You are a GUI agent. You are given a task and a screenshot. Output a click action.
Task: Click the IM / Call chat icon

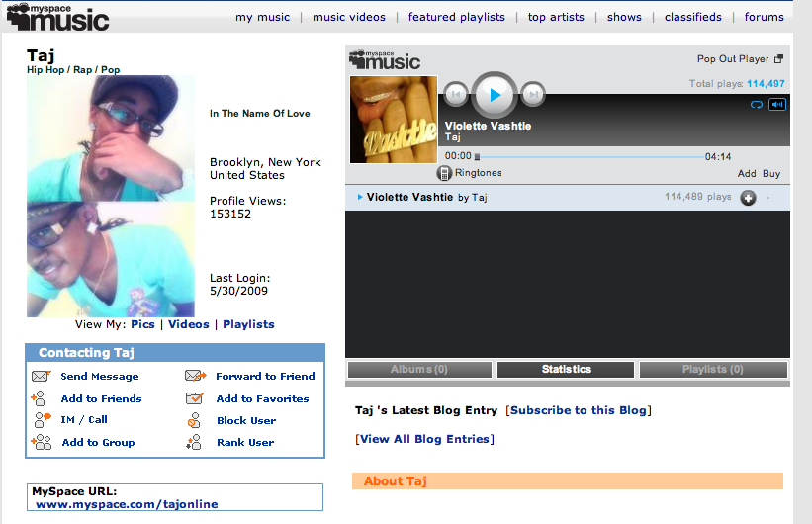[41, 420]
